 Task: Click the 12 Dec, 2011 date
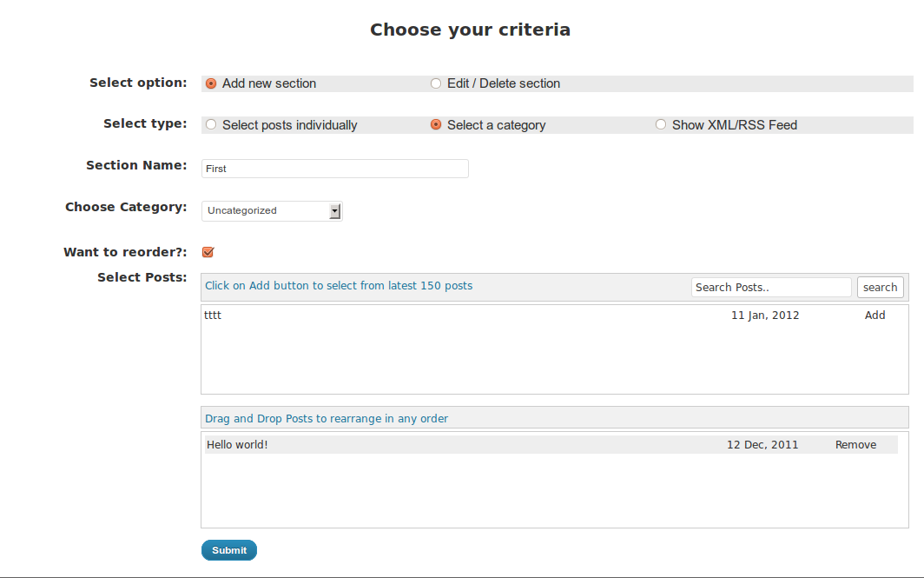pyautogui.click(x=762, y=445)
